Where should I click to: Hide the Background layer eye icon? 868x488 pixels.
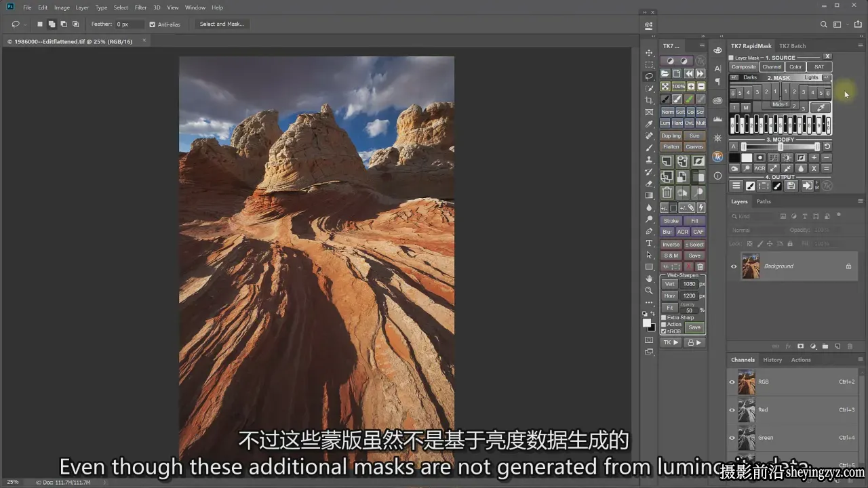(x=733, y=266)
